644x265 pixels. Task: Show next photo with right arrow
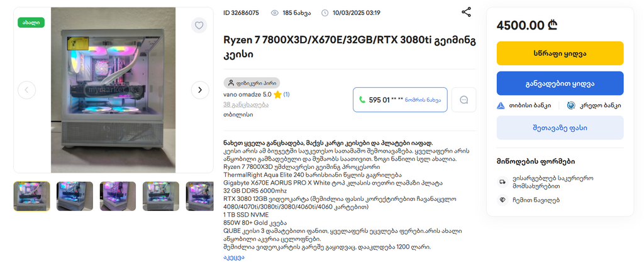[x=200, y=90]
